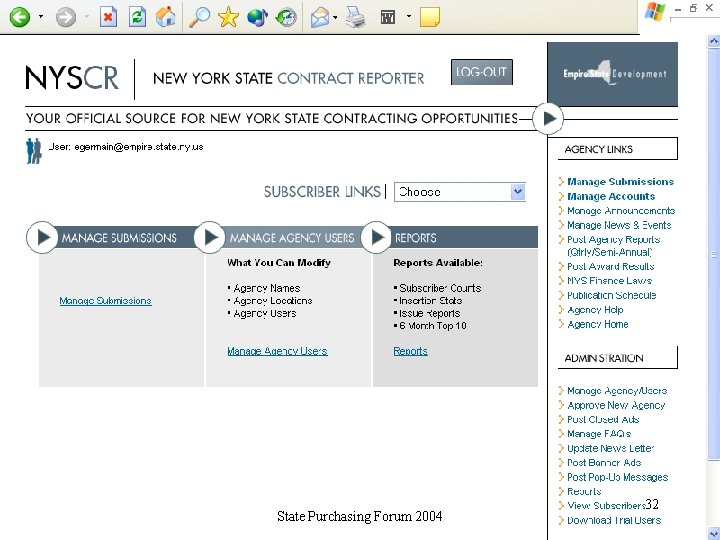This screenshot has height=540, width=720.
Task: Open the Subscriber Links Choose dropdown
Action: 460,192
